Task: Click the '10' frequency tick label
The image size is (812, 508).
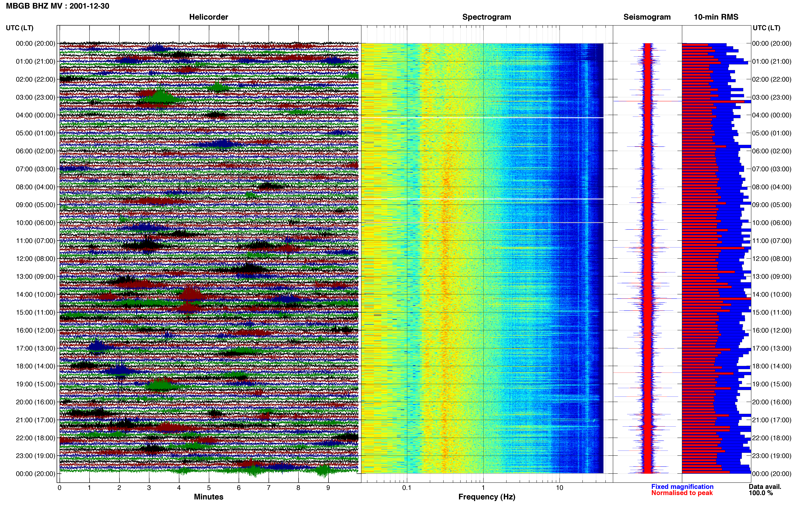Action: [559, 488]
